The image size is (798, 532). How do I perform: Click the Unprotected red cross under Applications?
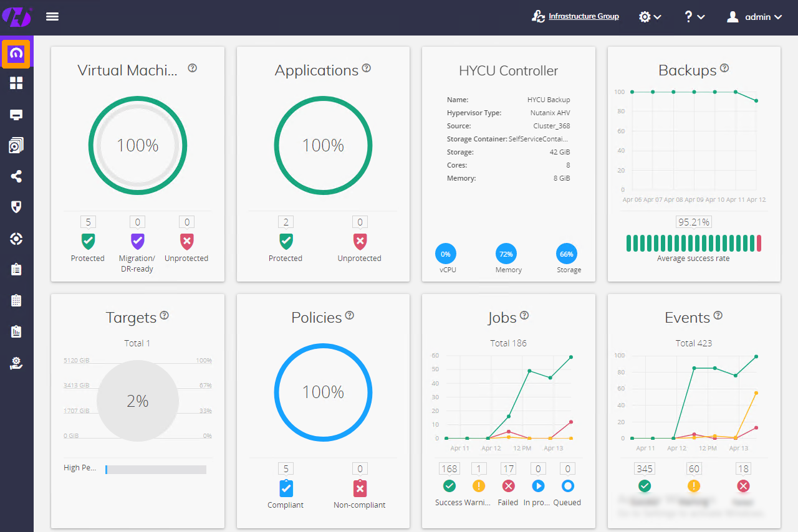point(359,240)
